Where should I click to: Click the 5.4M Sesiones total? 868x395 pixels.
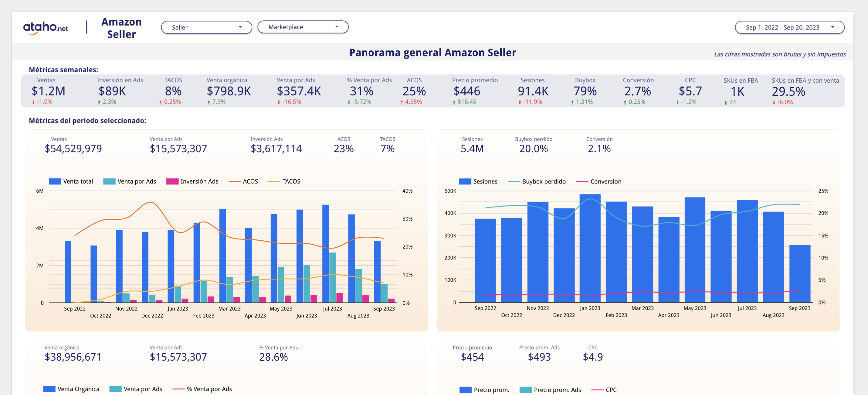[472, 148]
